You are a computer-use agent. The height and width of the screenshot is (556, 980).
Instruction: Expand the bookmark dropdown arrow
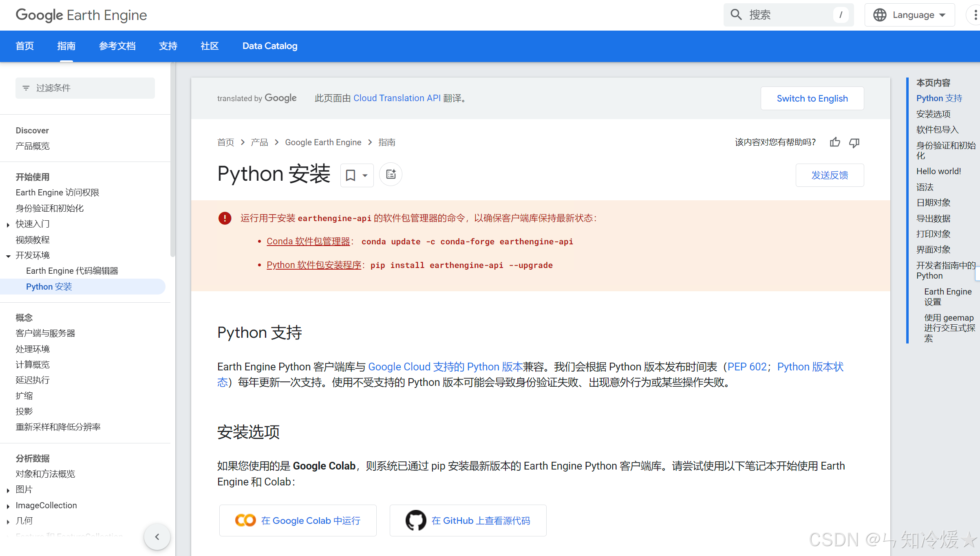click(365, 175)
